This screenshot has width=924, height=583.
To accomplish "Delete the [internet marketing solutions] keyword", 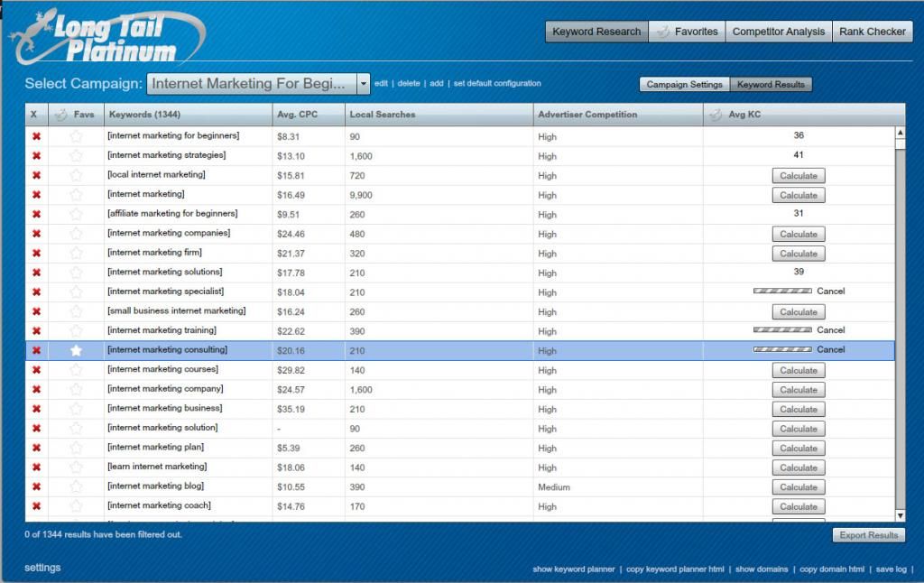I will click(36, 273).
